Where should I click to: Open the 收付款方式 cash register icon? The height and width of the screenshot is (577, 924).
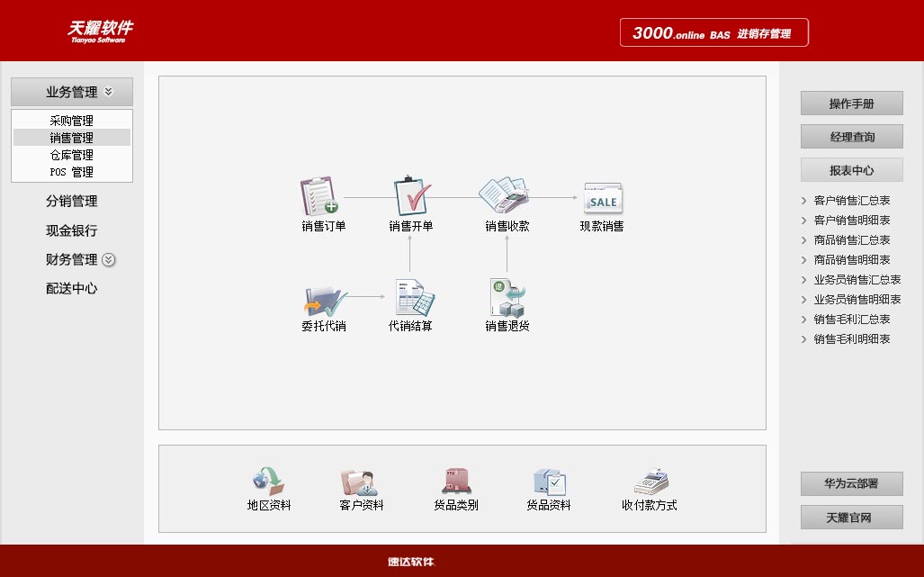click(x=651, y=481)
